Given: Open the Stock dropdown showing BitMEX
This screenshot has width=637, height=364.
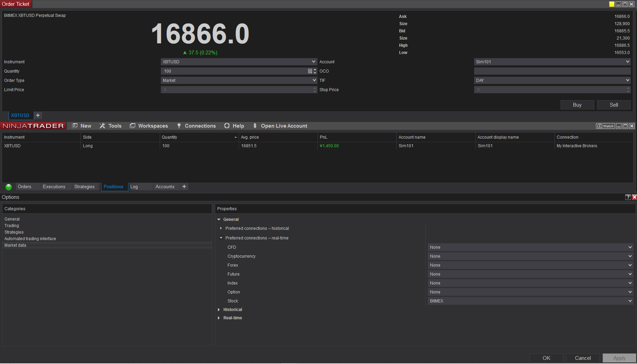Looking at the screenshot, I should pos(530,301).
